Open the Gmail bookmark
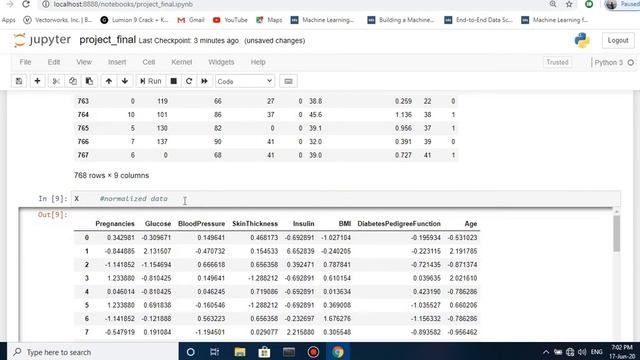This screenshot has width=640, height=360. [x=191, y=20]
